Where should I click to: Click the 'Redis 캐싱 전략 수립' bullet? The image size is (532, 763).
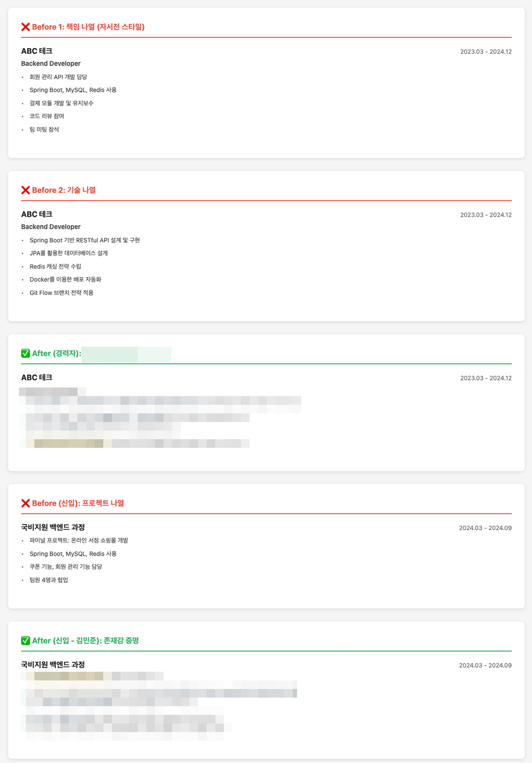coord(55,267)
